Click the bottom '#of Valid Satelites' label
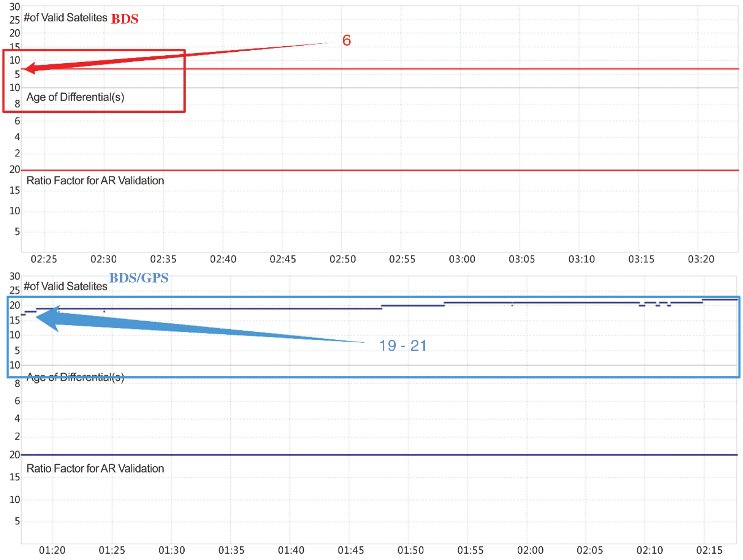743x560 pixels. click(x=65, y=286)
